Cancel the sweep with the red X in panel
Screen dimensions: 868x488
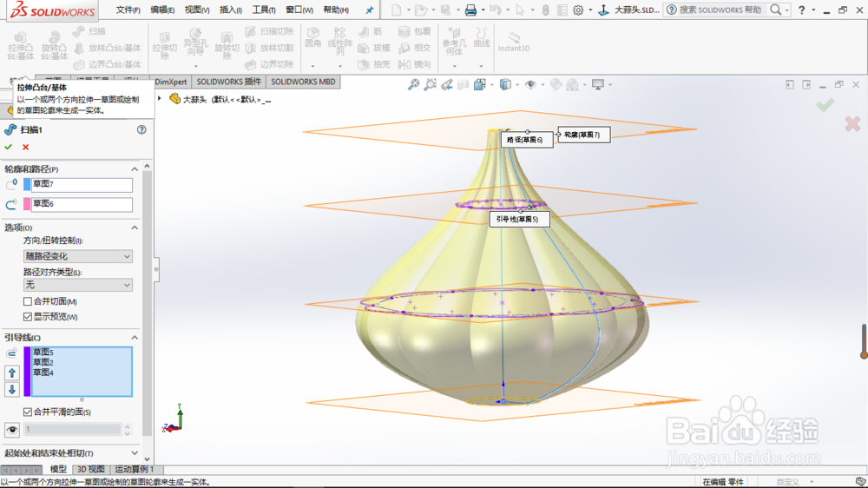25,147
